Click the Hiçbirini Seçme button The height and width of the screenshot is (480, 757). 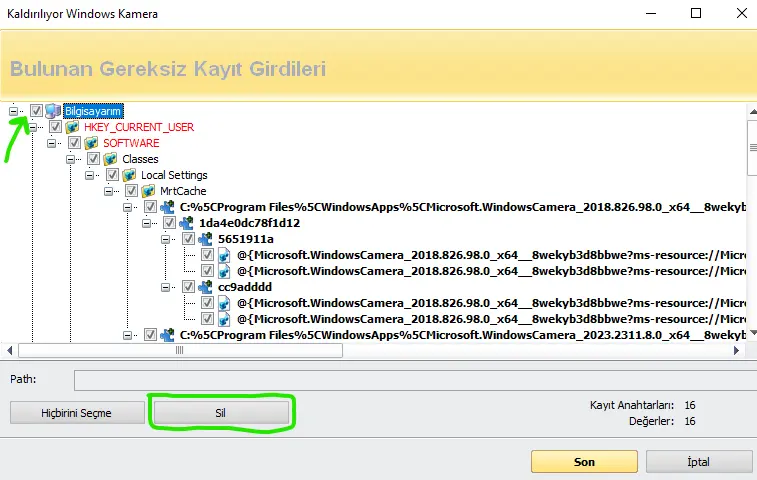[x=76, y=413]
